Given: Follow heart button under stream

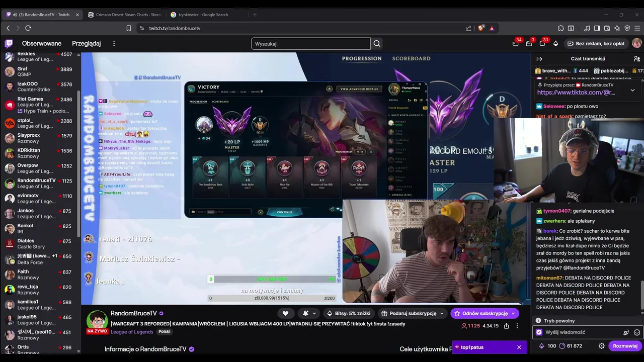Looking at the screenshot, I should (285, 313).
